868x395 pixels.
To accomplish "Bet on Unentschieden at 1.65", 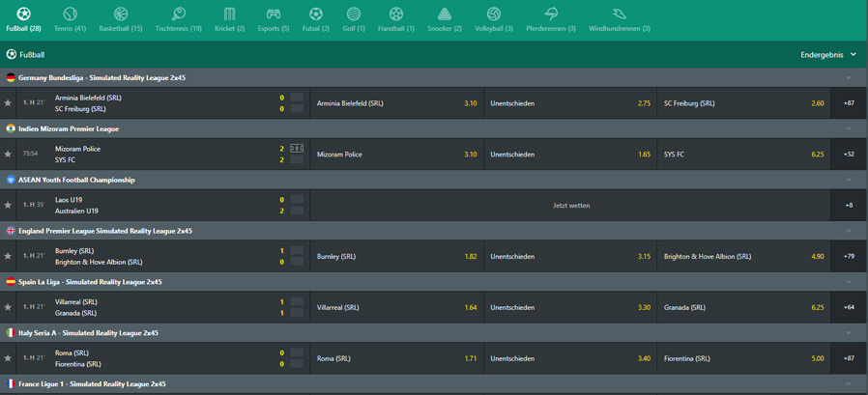I will point(570,155).
